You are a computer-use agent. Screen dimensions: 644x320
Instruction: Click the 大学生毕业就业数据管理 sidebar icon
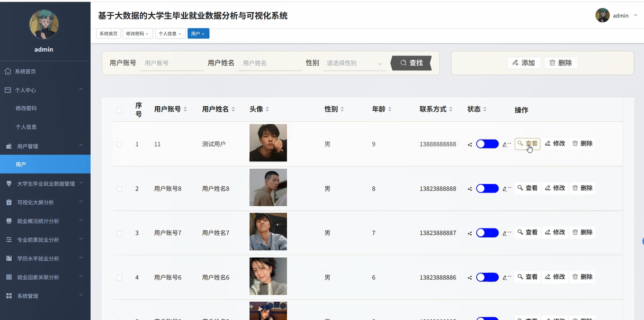tap(8, 184)
